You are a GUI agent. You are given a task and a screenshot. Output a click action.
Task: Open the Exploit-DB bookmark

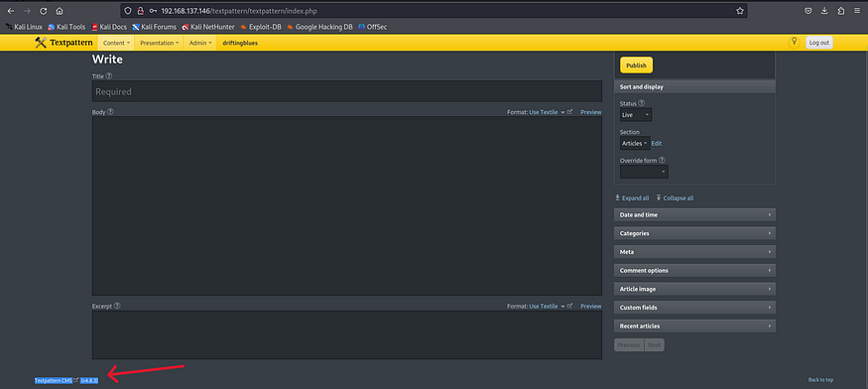(261, 27)
